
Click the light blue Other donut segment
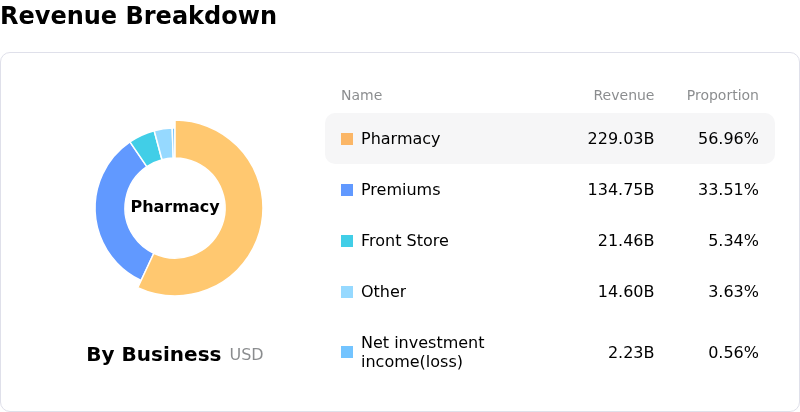tap(164, 141)
